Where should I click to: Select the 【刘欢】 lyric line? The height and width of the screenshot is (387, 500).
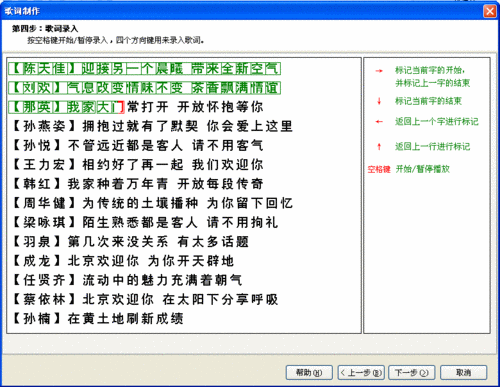click(x=145, y=88)
